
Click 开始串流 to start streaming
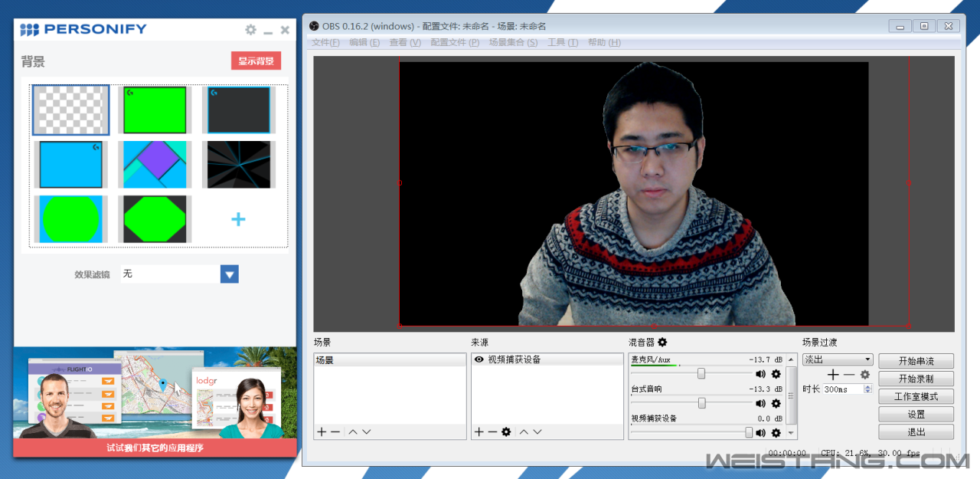point(916,361)
